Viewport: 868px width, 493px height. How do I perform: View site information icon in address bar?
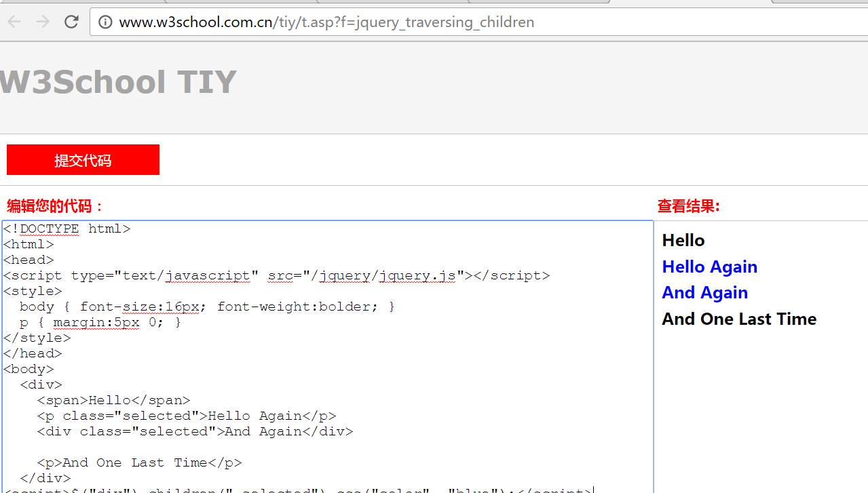click(105, 22)
